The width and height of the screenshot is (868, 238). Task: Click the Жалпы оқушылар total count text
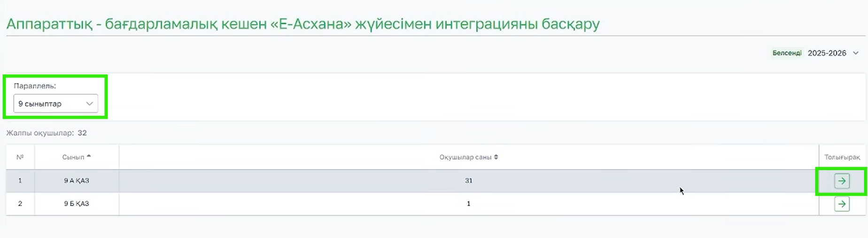click(46, 133)
